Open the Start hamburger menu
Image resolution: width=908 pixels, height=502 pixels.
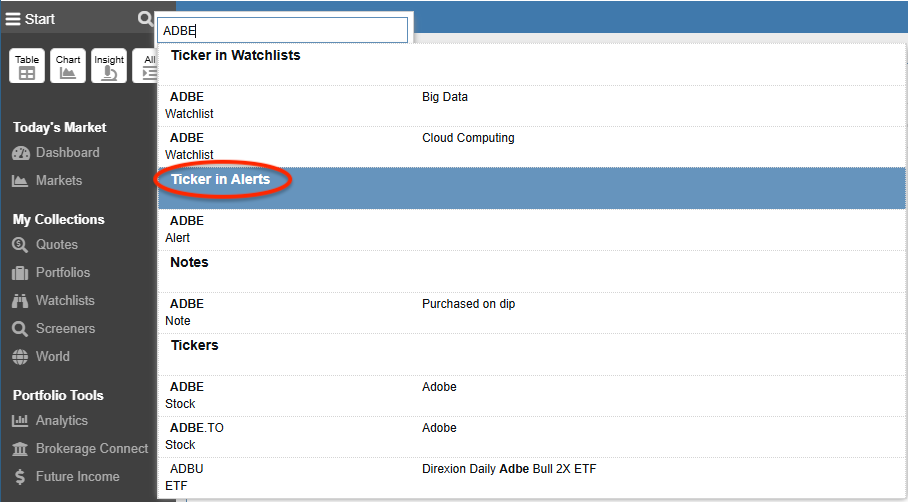pos(30,19)
